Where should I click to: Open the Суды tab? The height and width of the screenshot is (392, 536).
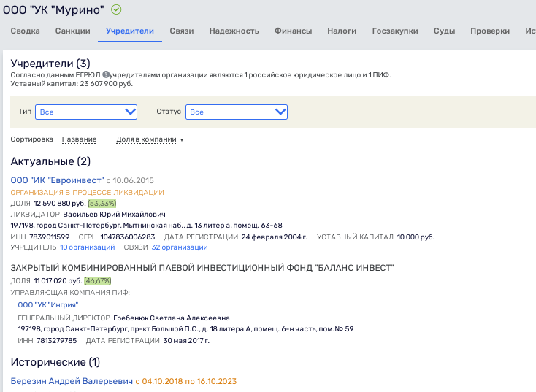click(445, 31)
